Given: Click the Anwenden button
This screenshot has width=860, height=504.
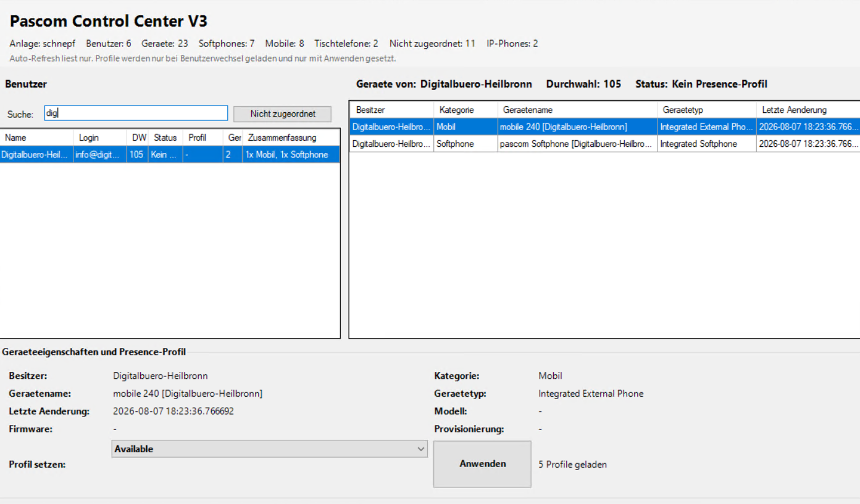Looking at the screenshot, I should [x=482, y=464].
